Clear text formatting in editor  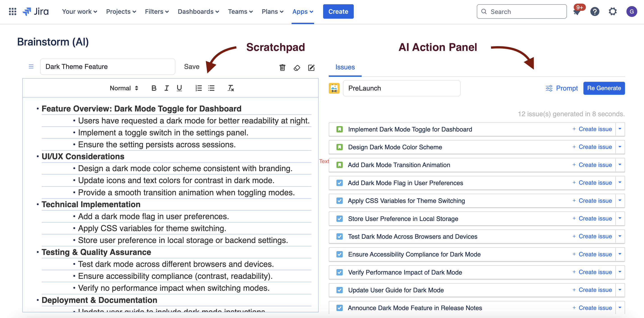[231, 88]
